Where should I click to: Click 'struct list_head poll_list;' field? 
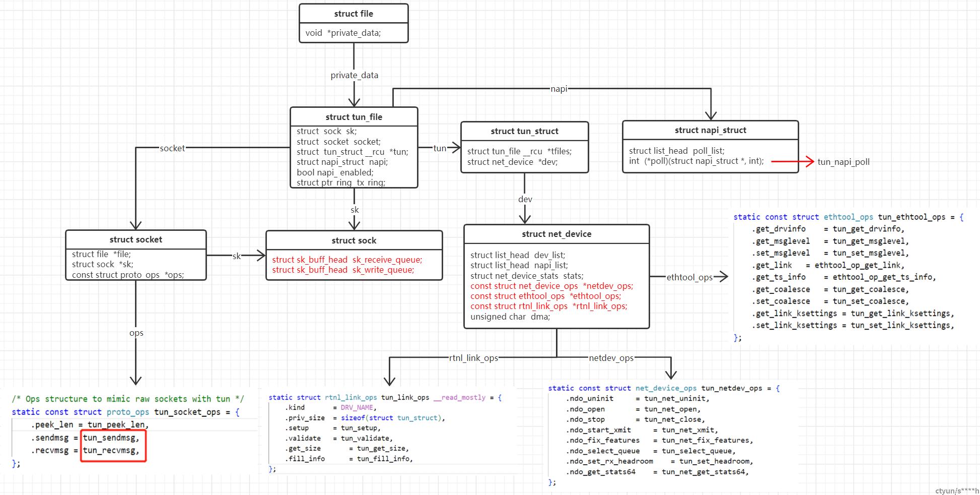(x=676, y=151)
